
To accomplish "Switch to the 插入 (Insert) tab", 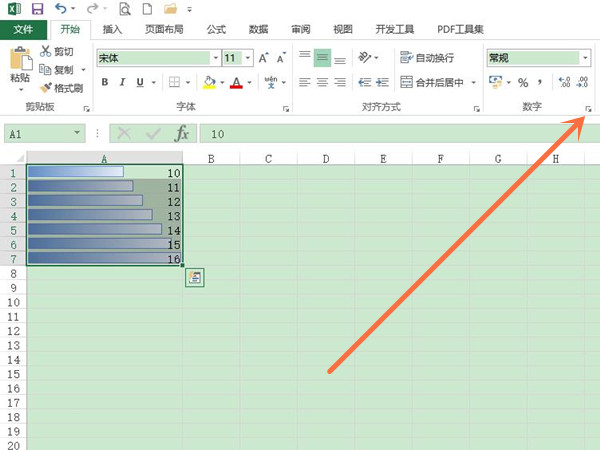I will point(112,30).
